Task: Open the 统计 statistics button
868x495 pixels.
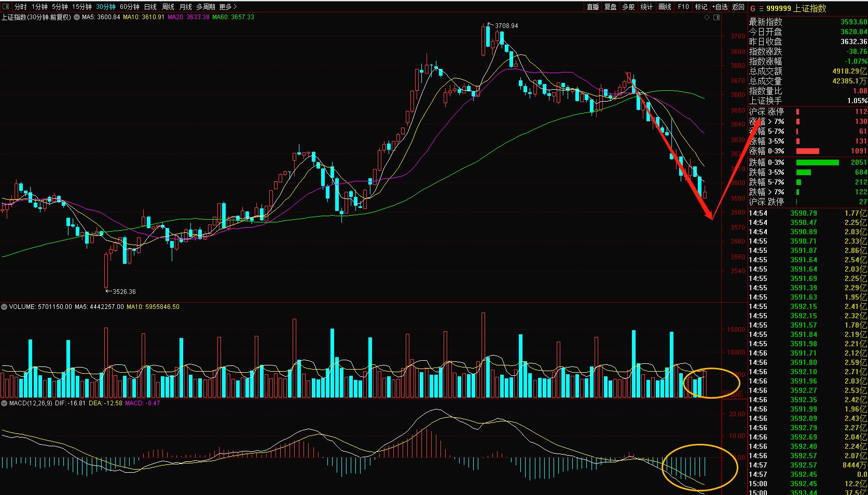Action: tap(646, 7)
